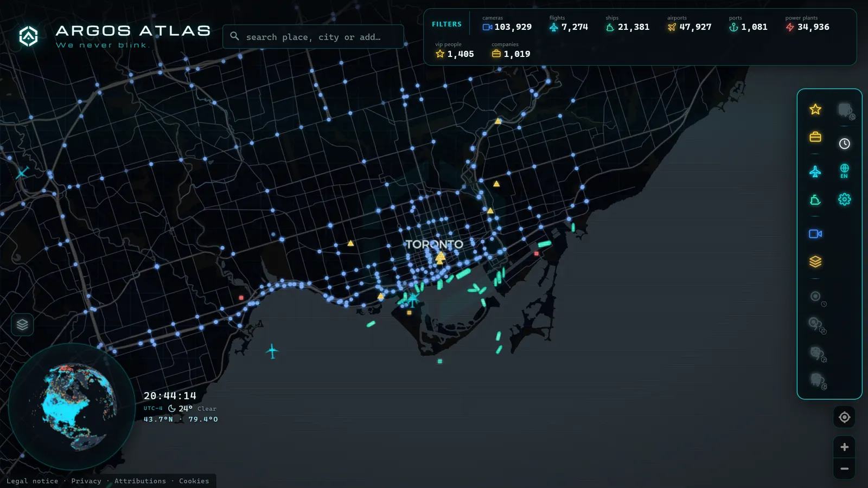
Task: Click the search place input field
Action: click(x=313, y=37)
